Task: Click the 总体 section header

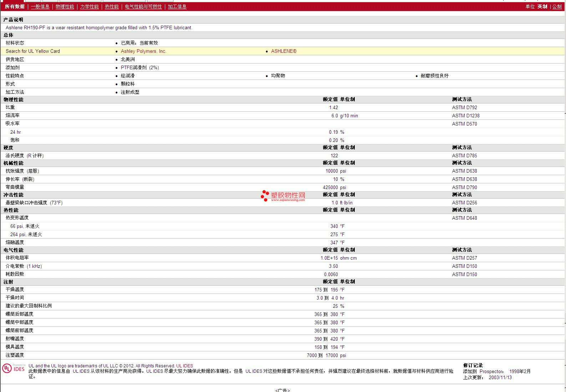Action: point(8,35)
